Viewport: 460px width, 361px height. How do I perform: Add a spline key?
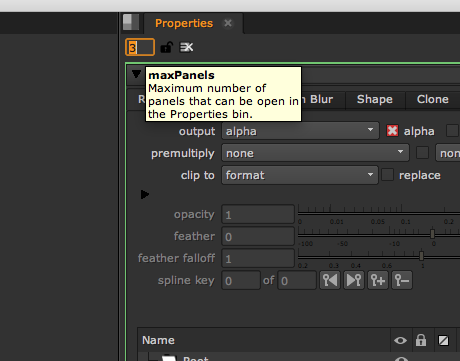(x=378, y=280)
